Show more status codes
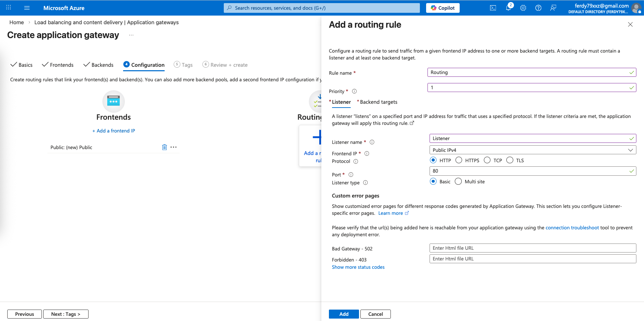Screen dimensions: 644x321 click(358, 267)
